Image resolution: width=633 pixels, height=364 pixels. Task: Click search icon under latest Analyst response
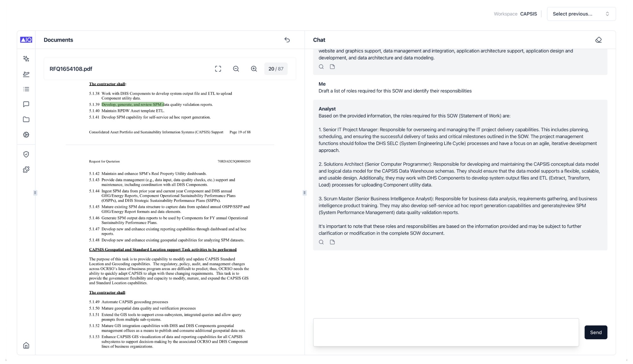[x=321, y=242]
